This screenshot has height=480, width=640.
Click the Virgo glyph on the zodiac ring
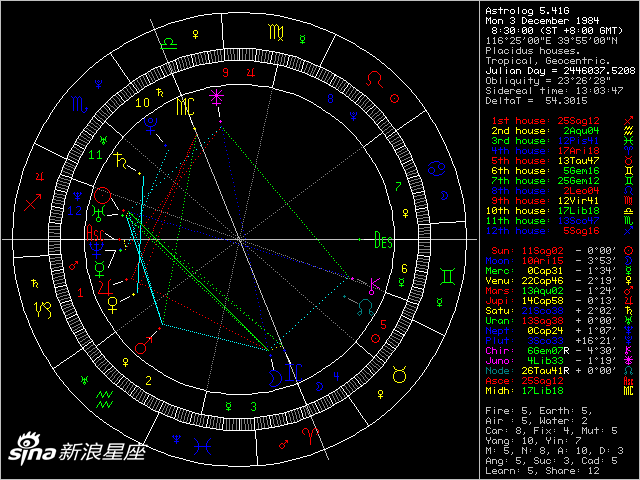274,33
